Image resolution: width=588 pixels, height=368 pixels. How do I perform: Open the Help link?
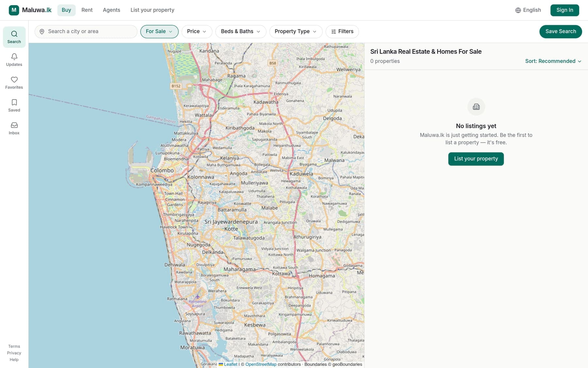point(14,359)
